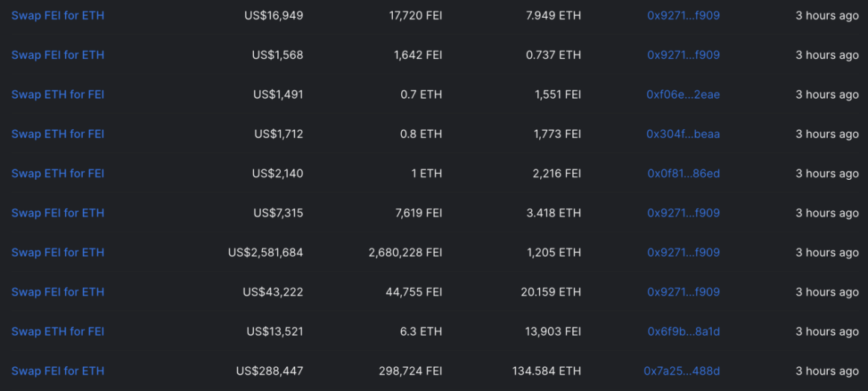Open the US$2,581,684 Swap FEI for ETH transaction
This screenshot has width=868, height=391.
point(58,252)
